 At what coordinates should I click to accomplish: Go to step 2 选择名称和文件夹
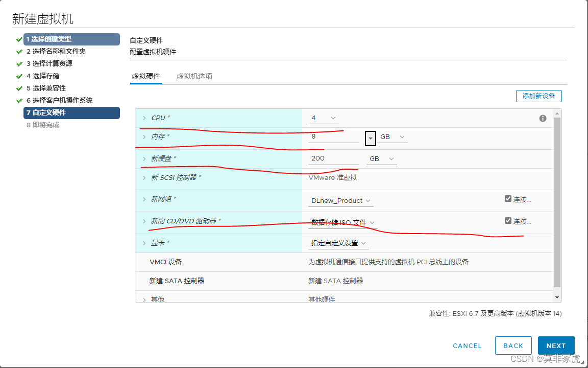point(56,52)
